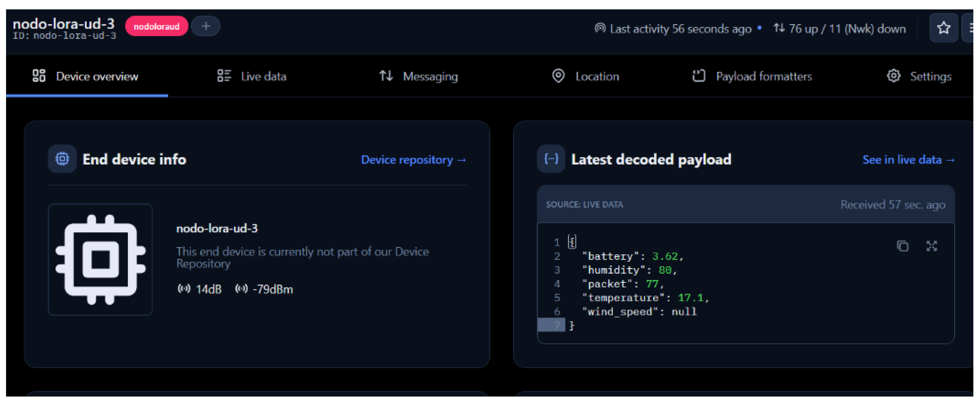
Task: Click the "SOURCE: LIVE DATA" label
Action: [x=584, y=205]
